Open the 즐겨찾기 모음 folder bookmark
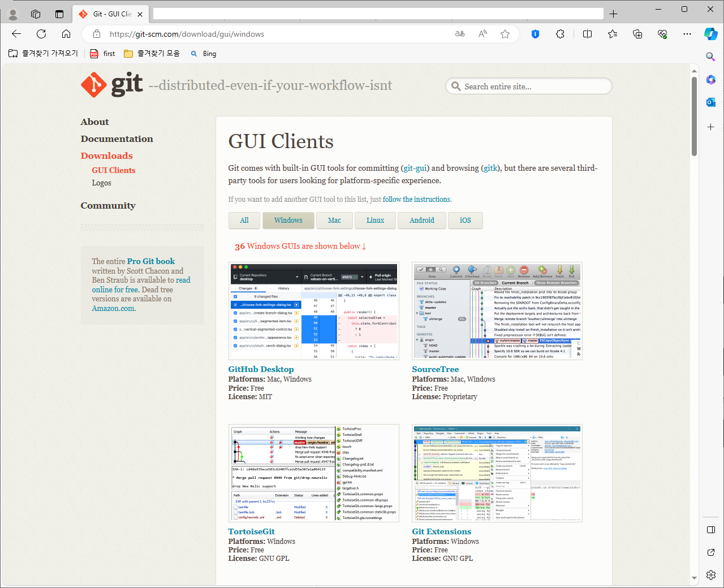The height and width of the screenshot is (588, 724). tap(152, 53)
